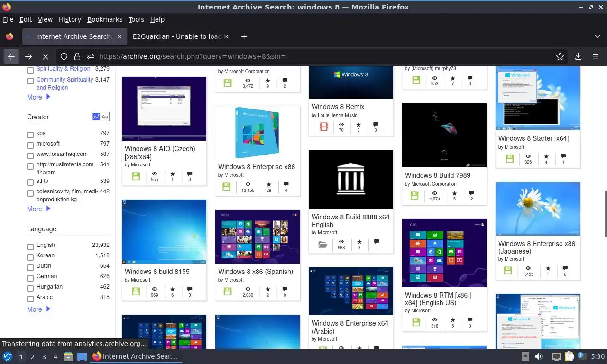Check the kbs creator filter
The image size is (607, 364).
tap(30, 135)
